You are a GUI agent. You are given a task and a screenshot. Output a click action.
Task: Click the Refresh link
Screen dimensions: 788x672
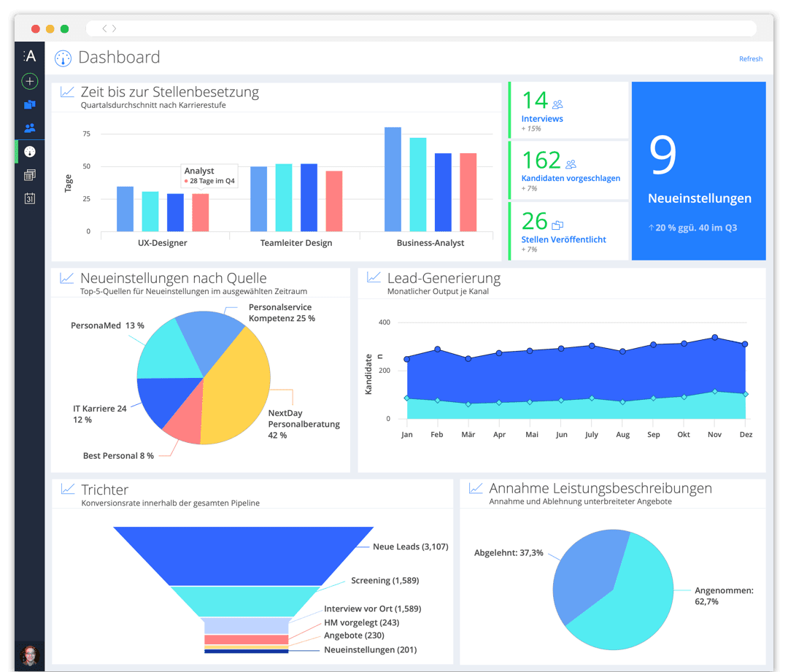(750, 59)
